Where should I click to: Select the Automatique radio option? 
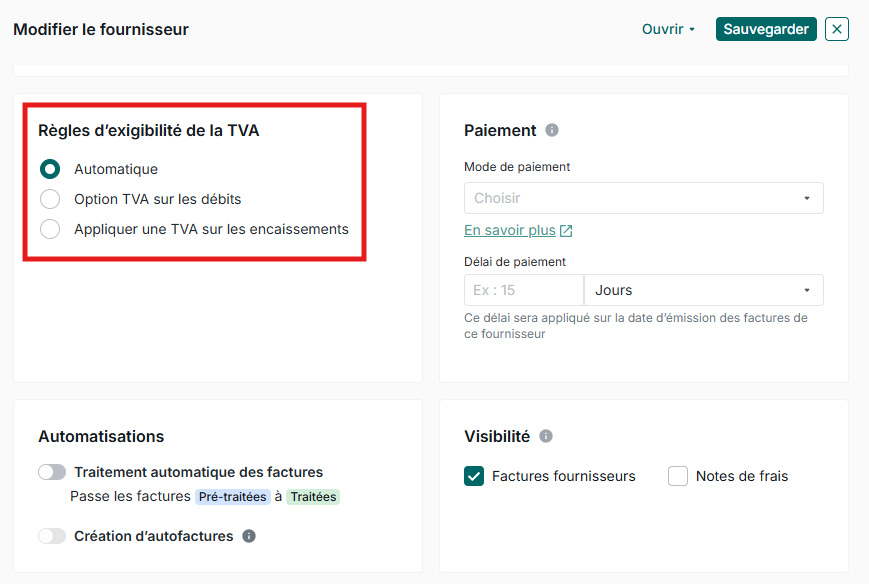[50, 169]
